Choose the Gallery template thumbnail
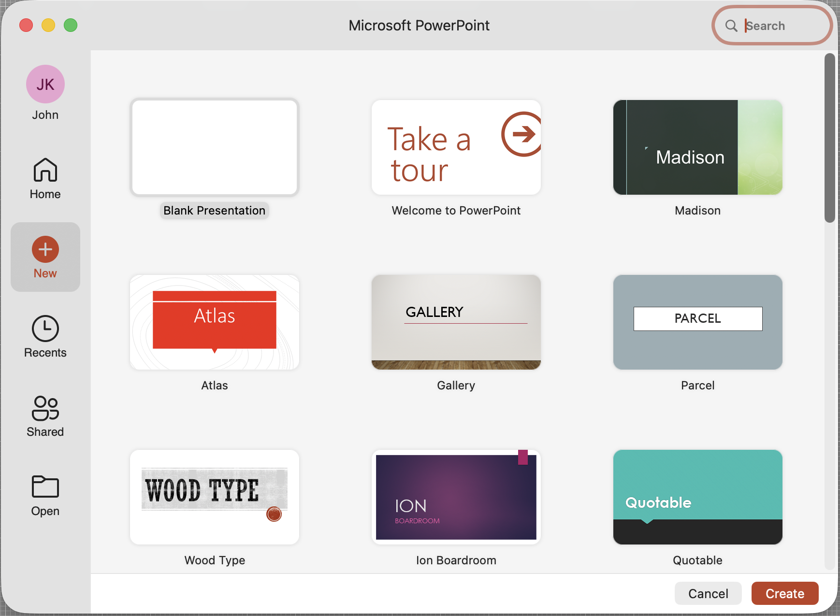 [456, 322]
